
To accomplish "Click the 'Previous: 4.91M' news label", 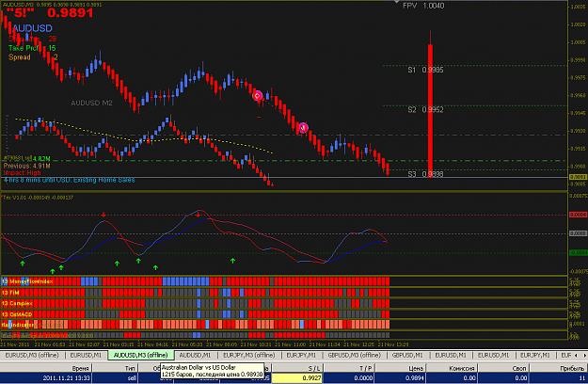I will (26, 166).
